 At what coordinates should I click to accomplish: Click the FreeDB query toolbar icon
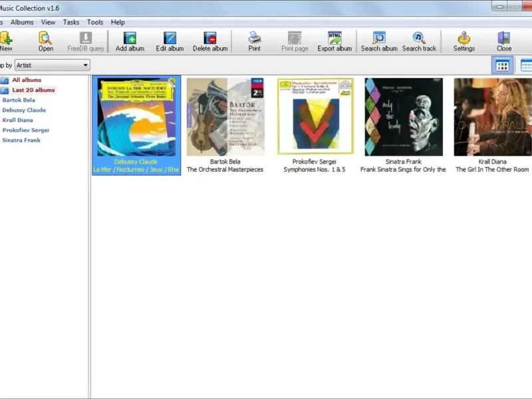pos(86,38)
